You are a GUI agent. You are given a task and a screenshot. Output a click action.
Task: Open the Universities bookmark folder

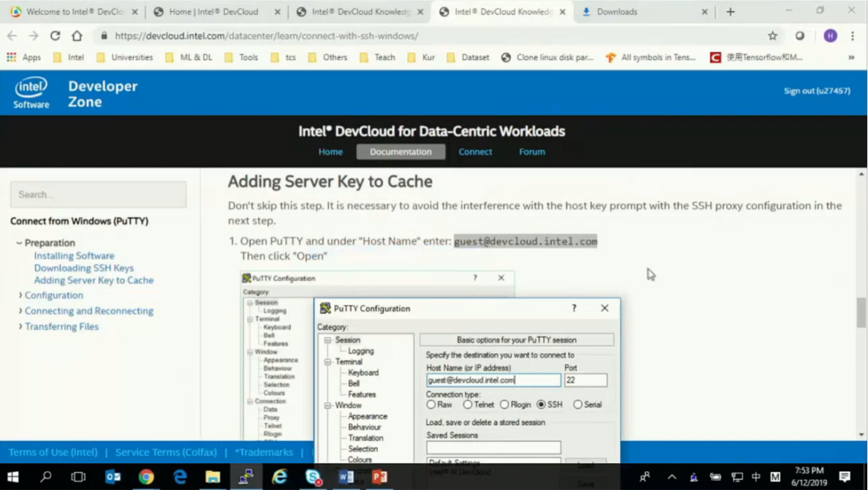(125, 57)
